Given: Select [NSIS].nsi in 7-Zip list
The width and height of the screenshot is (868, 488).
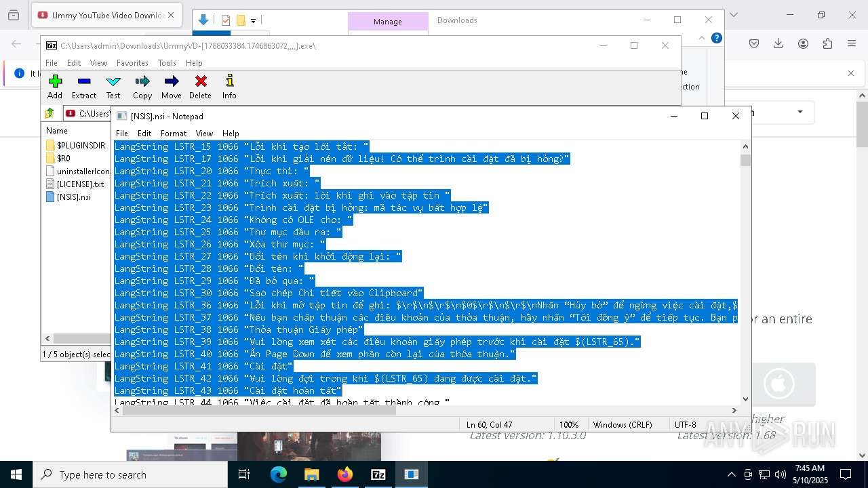Looking at the screenshot, I should pyautogui.click(x=68, y=197).
